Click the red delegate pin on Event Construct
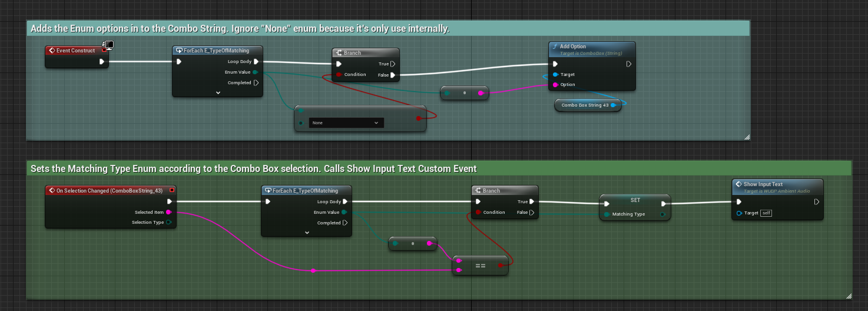The image size is (868, 311). (x=103, y=51)
